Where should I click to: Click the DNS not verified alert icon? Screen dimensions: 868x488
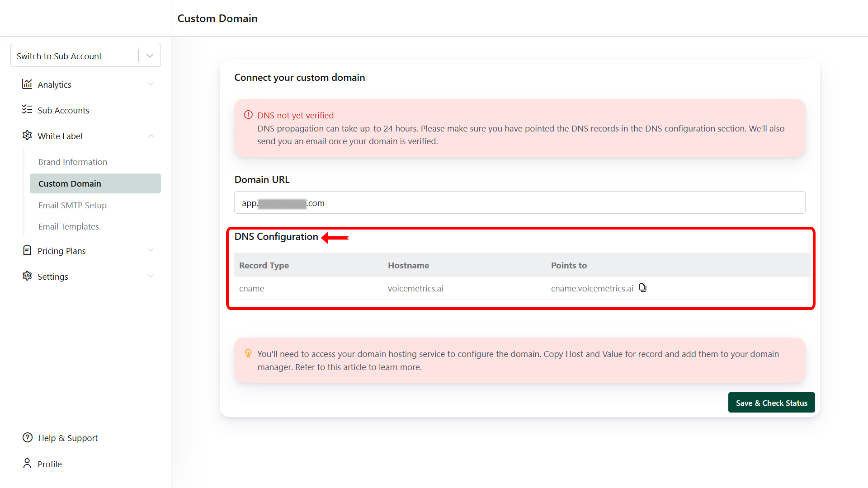248,115
